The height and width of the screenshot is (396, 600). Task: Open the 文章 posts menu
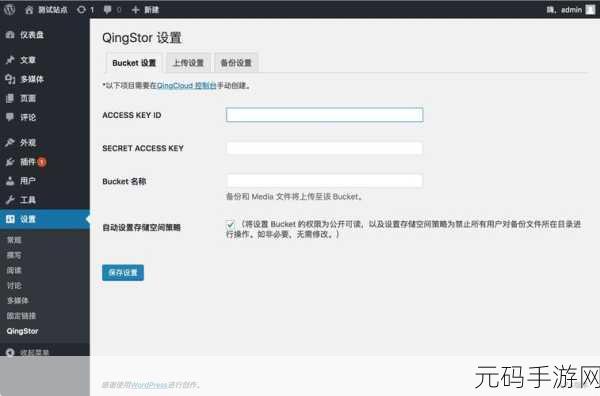pyautogui.click(x=45, y=60)
